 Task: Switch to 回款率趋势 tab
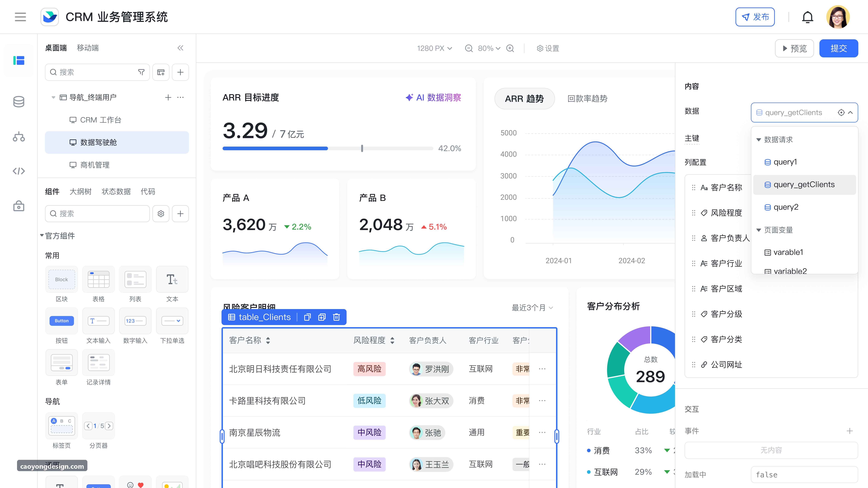[587, 99]
